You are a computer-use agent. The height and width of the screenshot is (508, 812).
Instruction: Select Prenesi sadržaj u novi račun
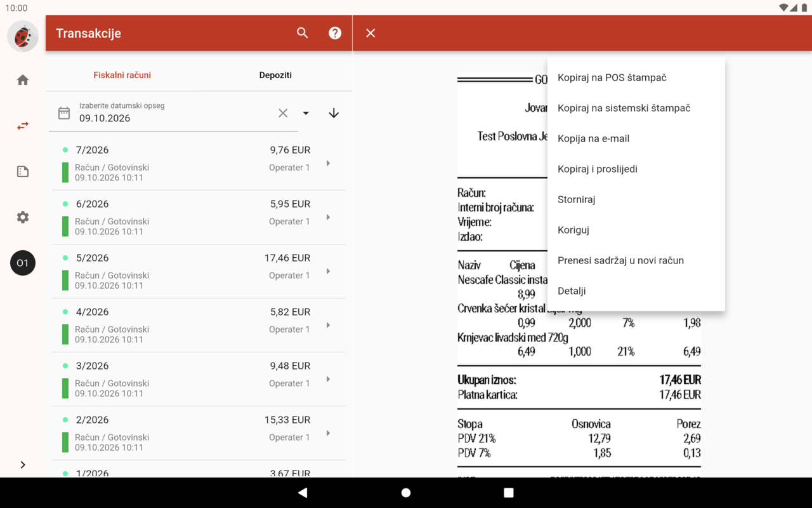[636, 260]
